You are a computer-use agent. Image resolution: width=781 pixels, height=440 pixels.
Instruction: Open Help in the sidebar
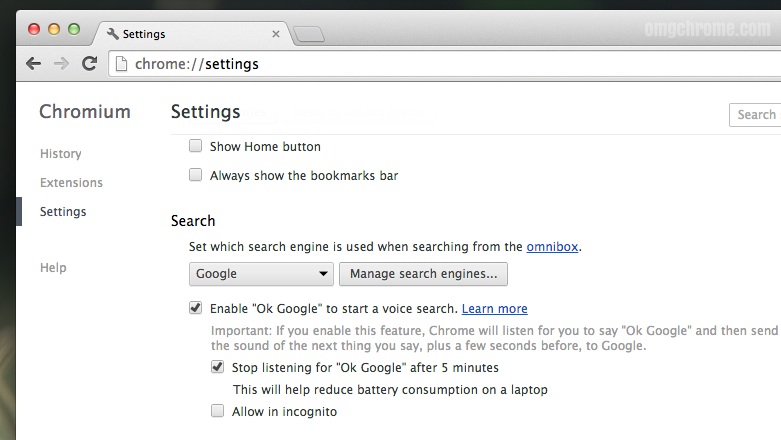53,268
